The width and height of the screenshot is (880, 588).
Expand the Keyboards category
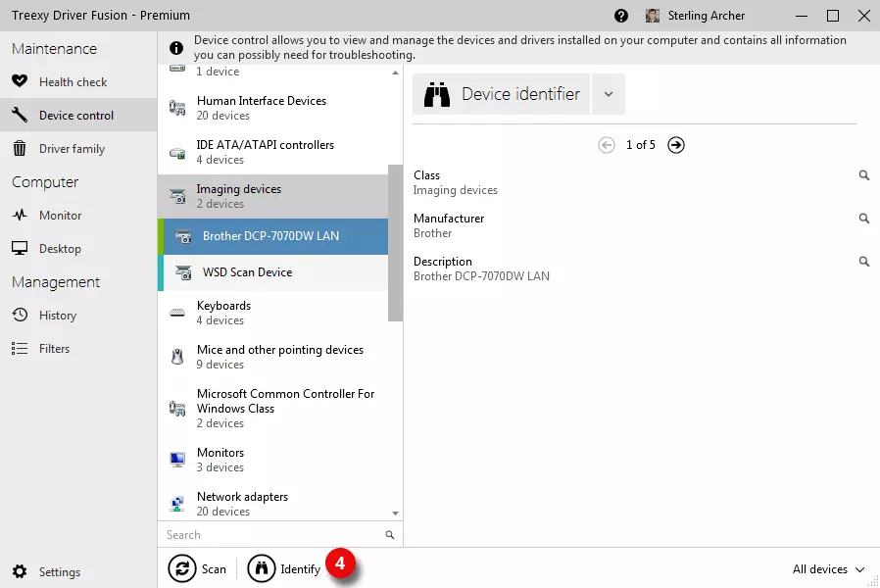pos(272,313)
